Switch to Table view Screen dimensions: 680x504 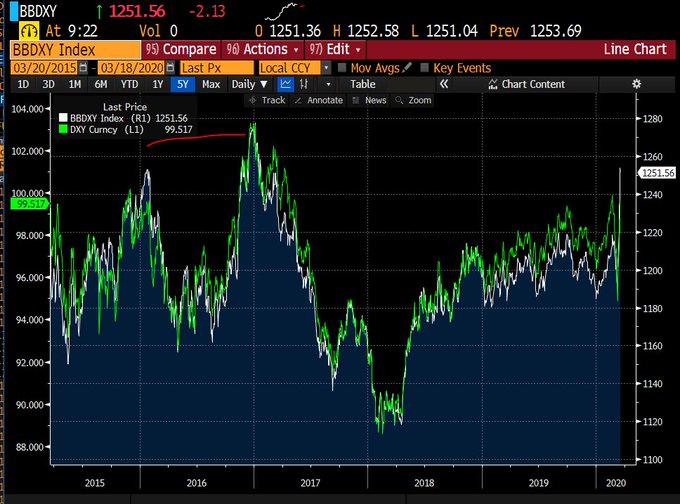point(363,84)
